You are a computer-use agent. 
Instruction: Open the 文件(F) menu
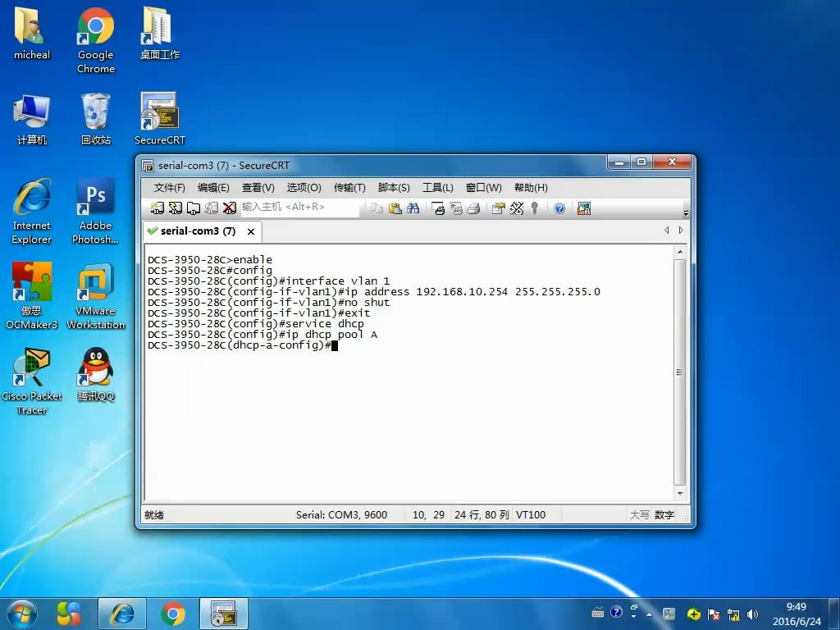point(169,188)
